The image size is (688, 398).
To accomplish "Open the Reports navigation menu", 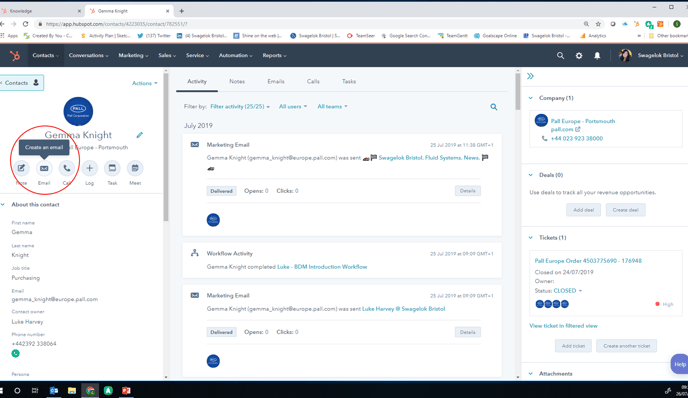I will click(x=274, y=55).
